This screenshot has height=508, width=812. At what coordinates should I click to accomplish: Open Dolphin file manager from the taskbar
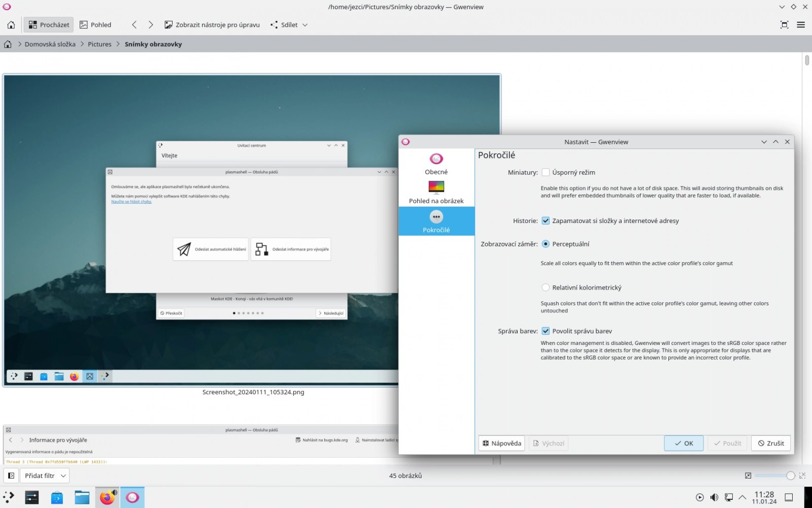click(x=82, y=497)
